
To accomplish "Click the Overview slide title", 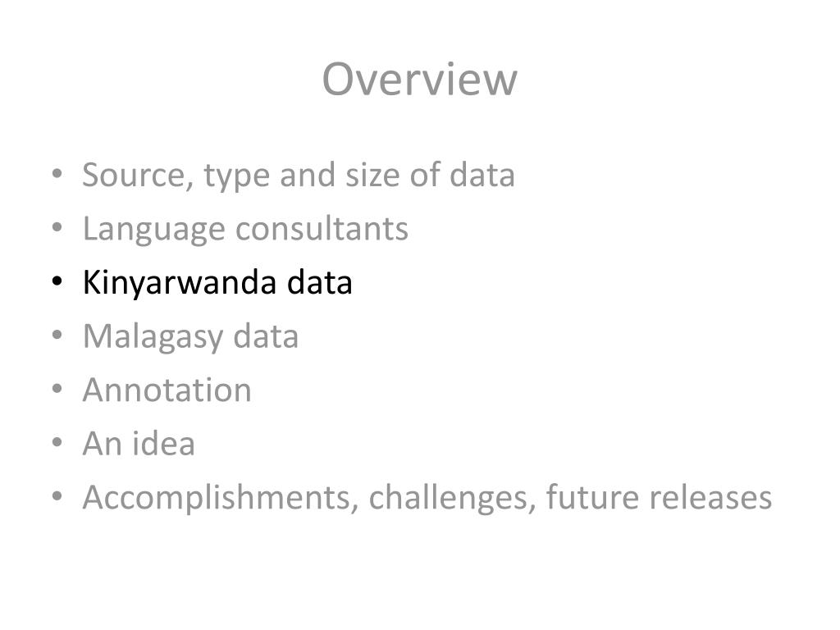I will [x=419, y=80].
